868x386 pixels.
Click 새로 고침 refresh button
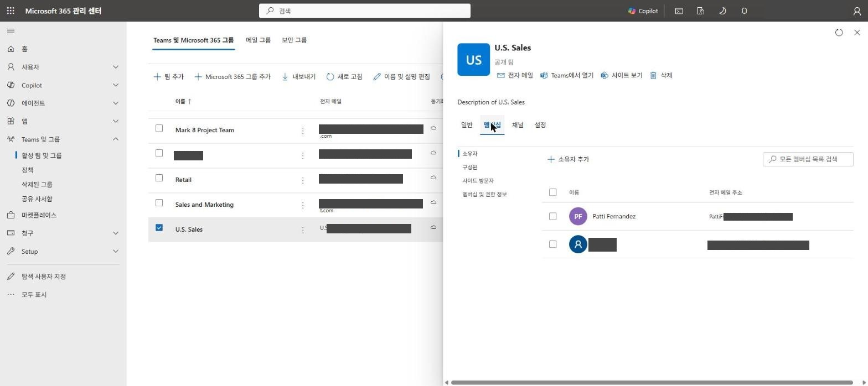(x=344, y=77)
